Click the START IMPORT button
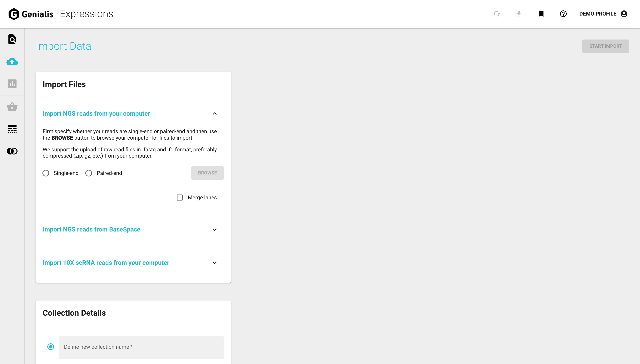This screenshot has width=640, height=364. [606, 46]
